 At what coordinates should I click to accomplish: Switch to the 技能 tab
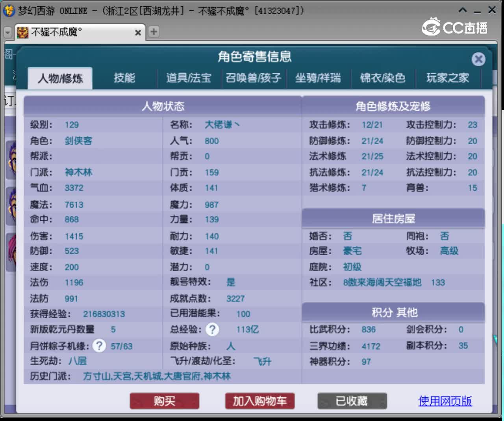click(x=124, y=78)
